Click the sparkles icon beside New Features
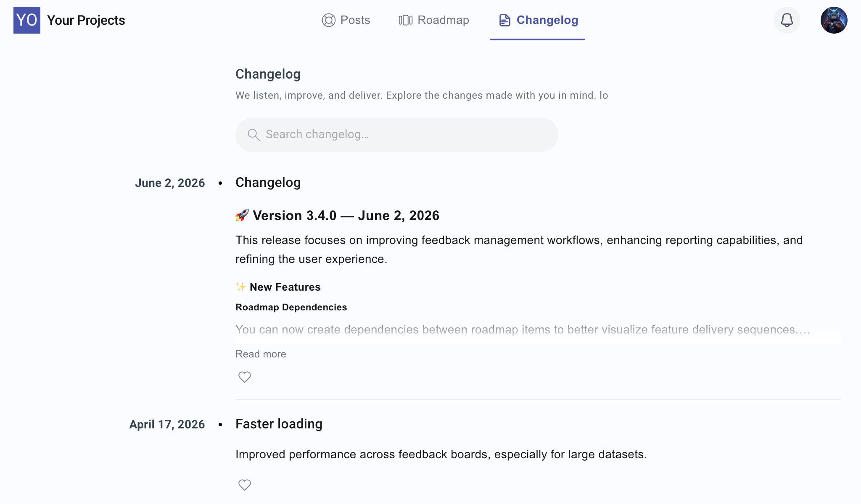861x504 pixels. pyautogui.click(x=240, y=287)
